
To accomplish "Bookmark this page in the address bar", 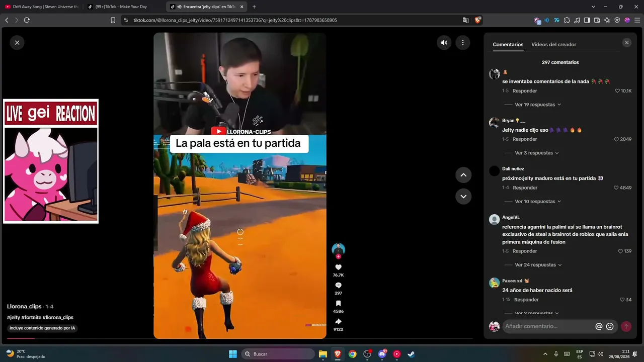I will click(113, 20).
